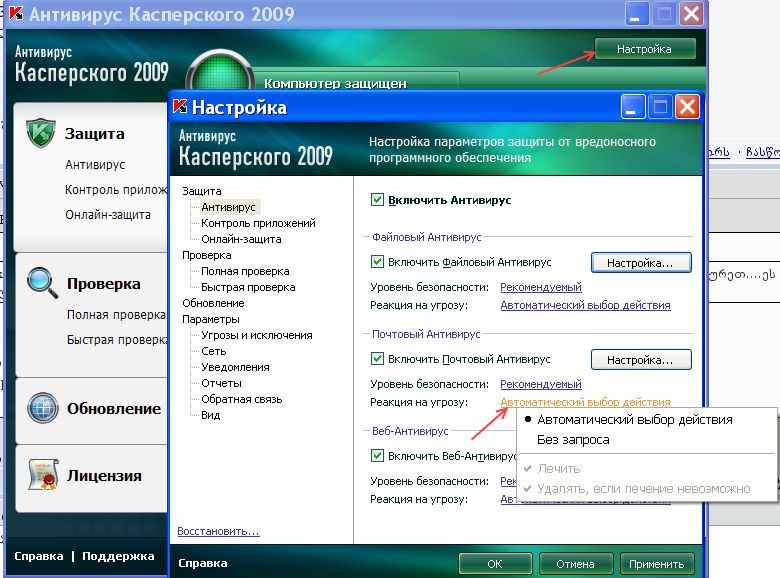
Task: Select Онлайн-защита in settings tree
Action: coord(241,239)
